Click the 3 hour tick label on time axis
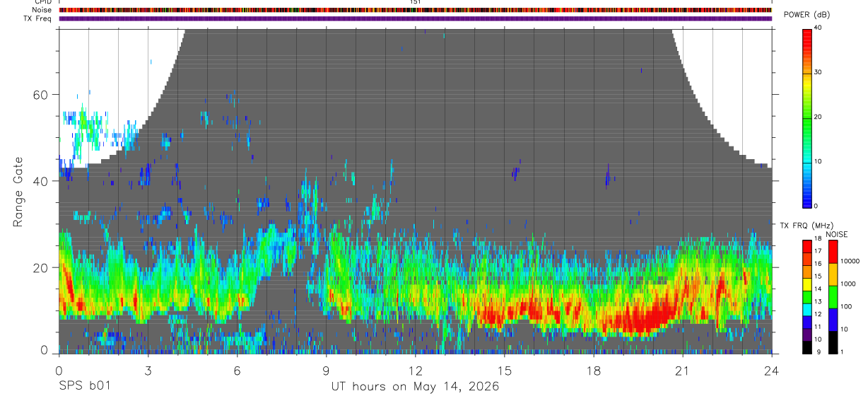The height and width of the screenshot is (401, 868). pos(148,370)
